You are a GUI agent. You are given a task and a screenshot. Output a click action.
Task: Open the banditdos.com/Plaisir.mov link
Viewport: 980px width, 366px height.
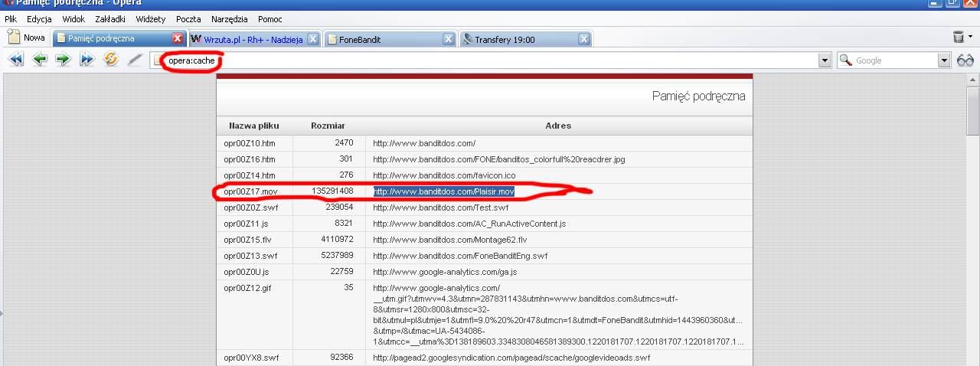[x=444, y=191]
